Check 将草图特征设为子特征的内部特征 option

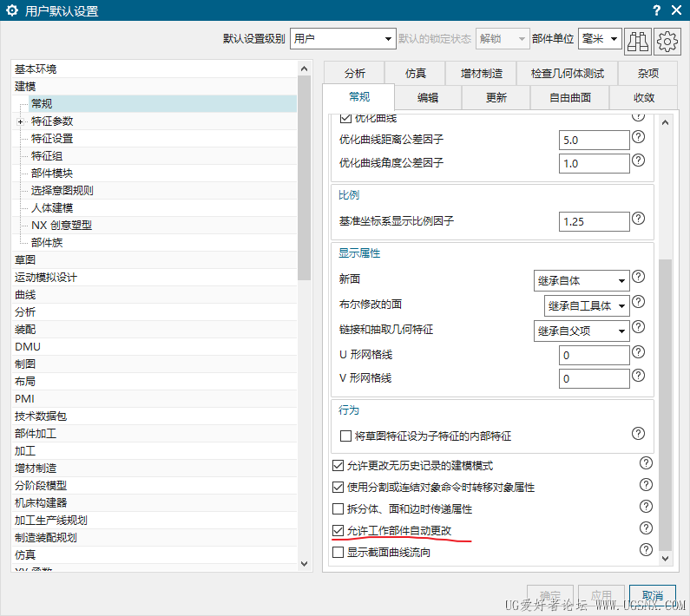pos(346,436)
